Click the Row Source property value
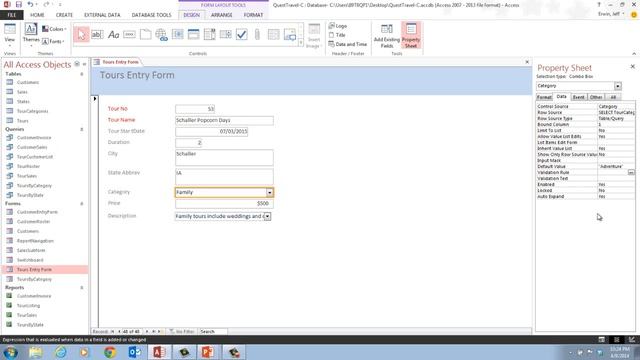Viewport: 640px width, 360px height. tap(616, 112)
